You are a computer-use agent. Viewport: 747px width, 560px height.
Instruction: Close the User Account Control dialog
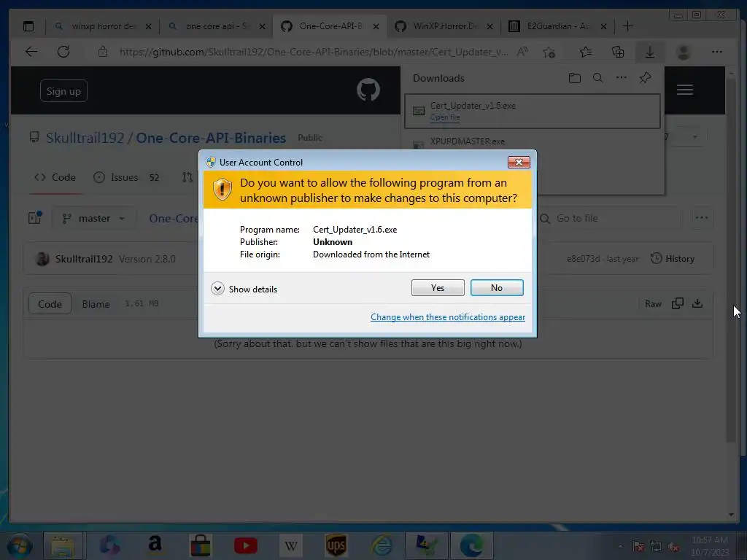click(x=519, y=163)
